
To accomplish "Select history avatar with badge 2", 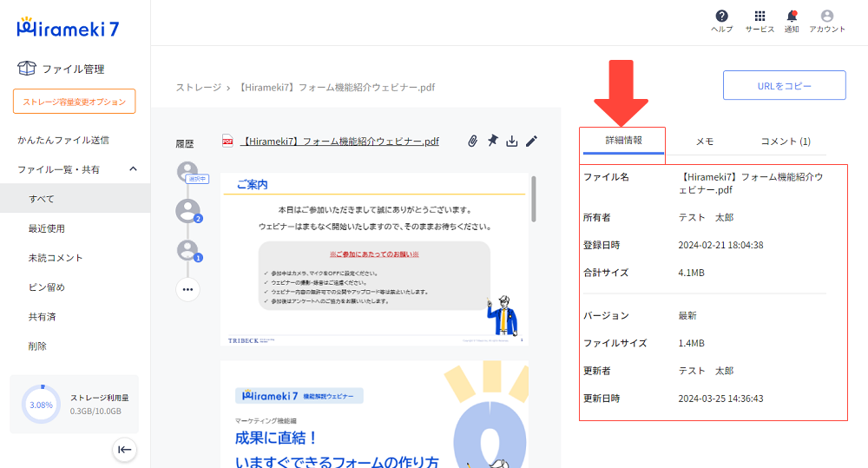I will [188, 211].
